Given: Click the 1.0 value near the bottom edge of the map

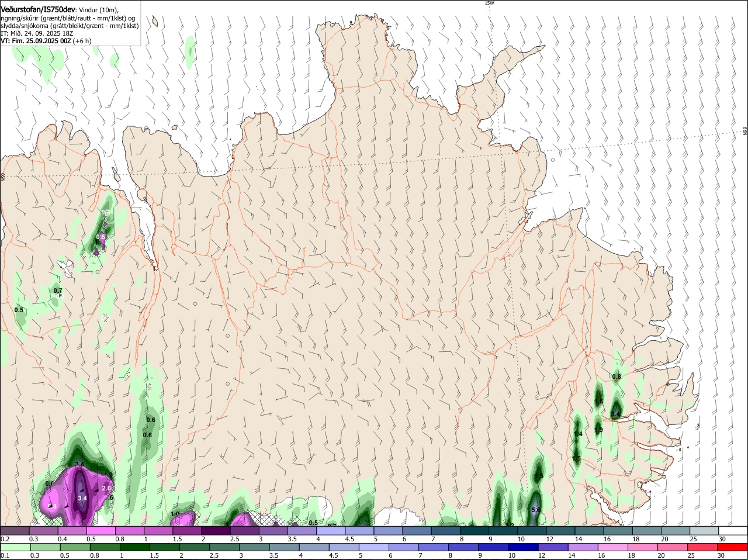Looking at the screenshot, I should [175, 514].
